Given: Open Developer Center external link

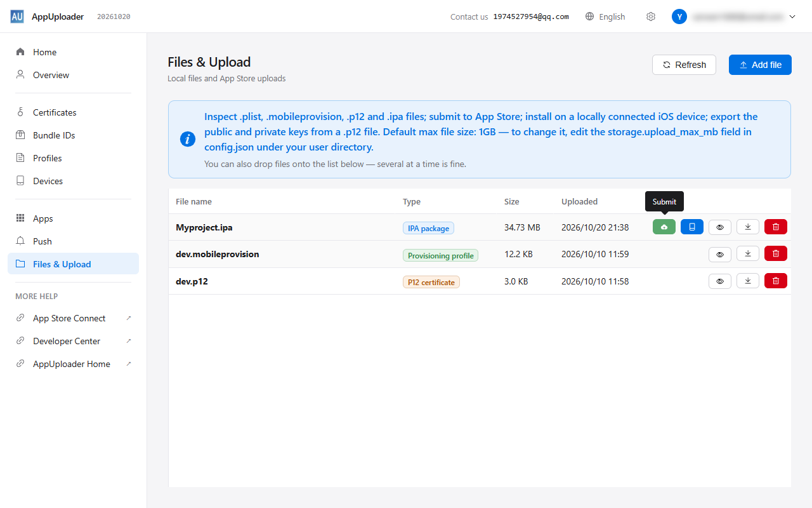Looking at the screenshot, I should 73,341.
